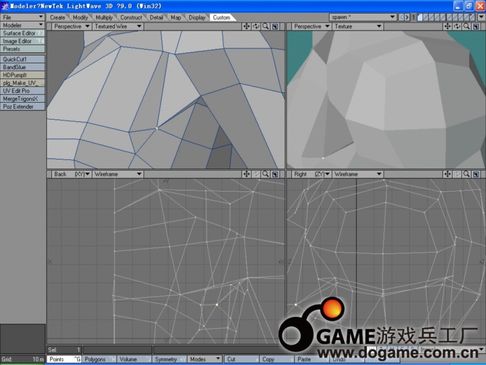Switch to the Create tab
The image size is (486, 365).
57,17
